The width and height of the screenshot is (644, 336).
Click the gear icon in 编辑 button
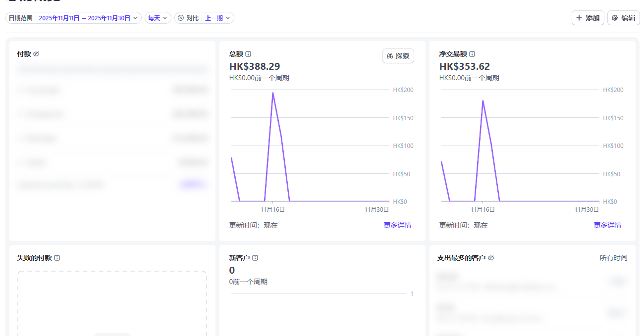coord(615,18)
